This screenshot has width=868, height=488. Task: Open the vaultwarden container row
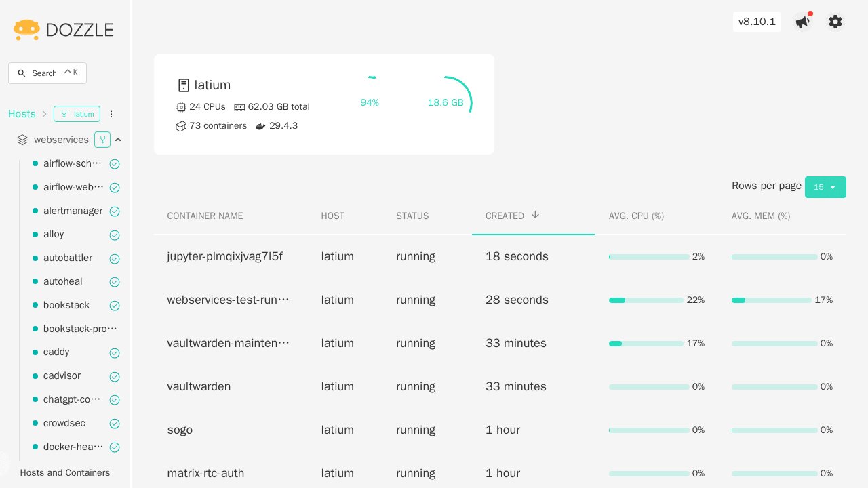point(500,386)
